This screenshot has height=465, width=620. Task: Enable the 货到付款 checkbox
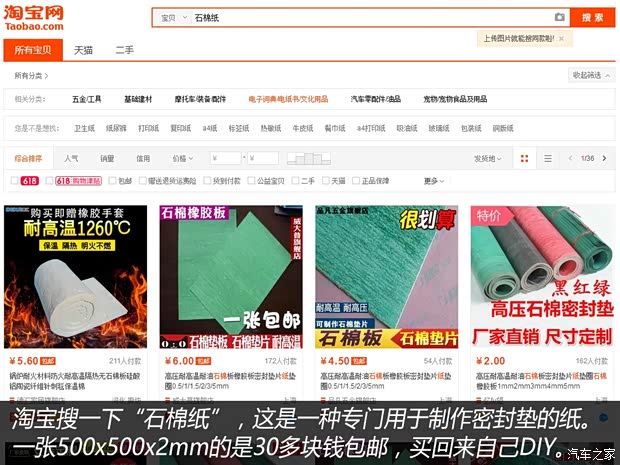207,181
